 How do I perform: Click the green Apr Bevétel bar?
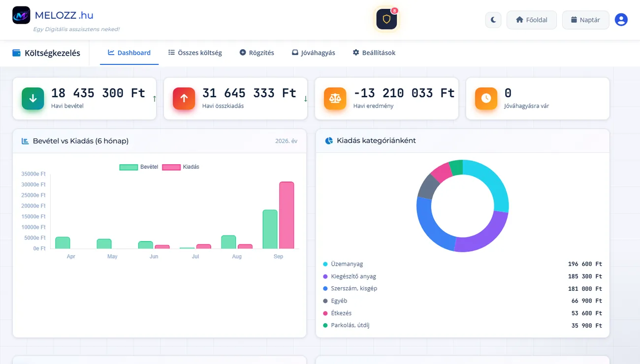tap(63, 243)
